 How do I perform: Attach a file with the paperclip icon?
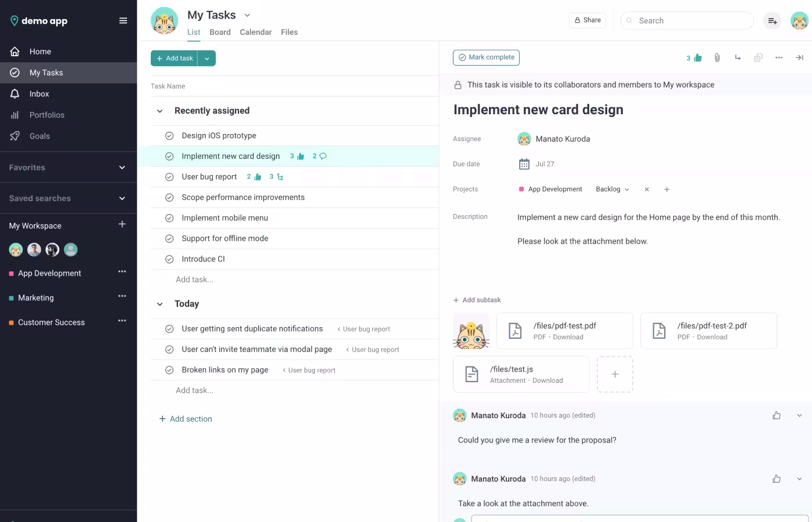716,57
